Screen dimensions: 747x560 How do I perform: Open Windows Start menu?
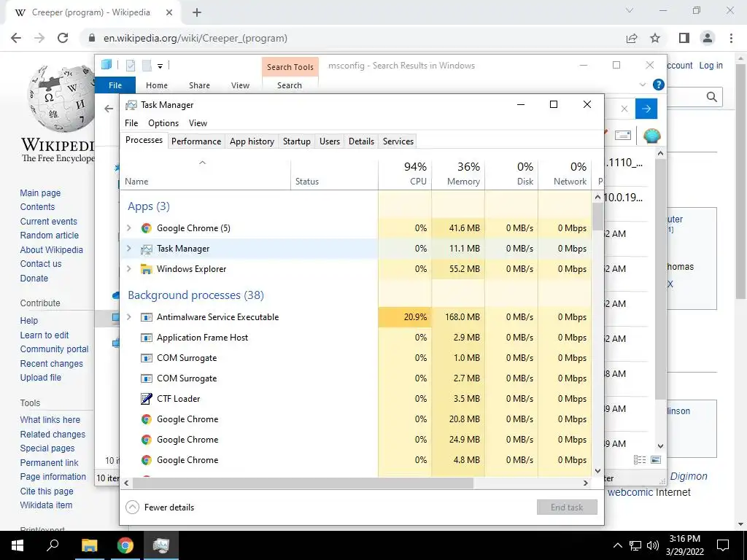tap(18, 545)
